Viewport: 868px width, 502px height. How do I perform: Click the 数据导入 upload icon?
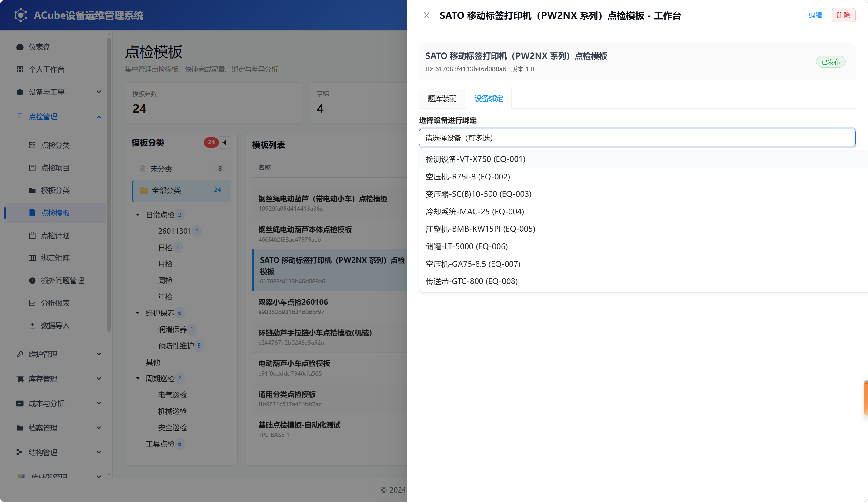(x=32, y=325)
